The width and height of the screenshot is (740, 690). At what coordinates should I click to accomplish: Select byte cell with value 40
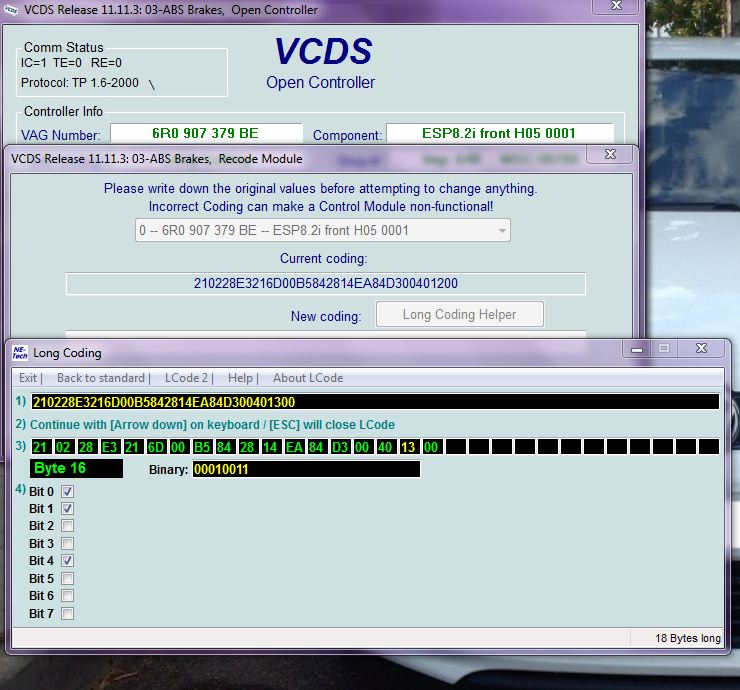(x=385, y=446)
